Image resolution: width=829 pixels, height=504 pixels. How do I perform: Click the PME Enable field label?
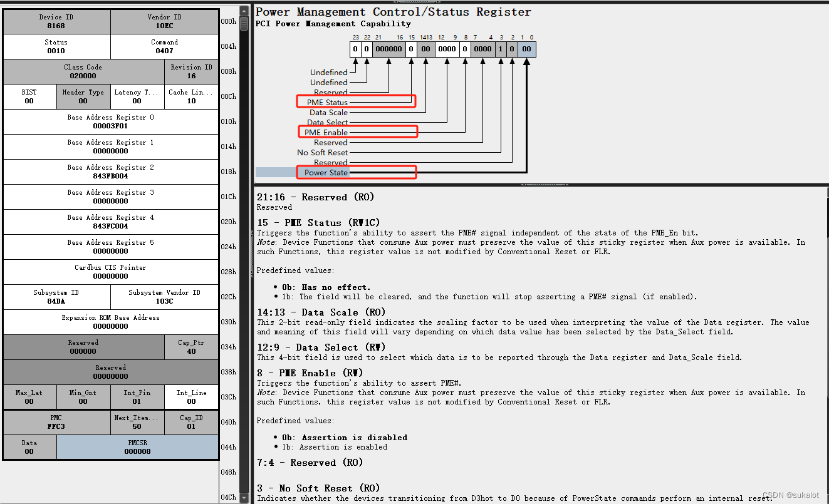coord(326,133)
